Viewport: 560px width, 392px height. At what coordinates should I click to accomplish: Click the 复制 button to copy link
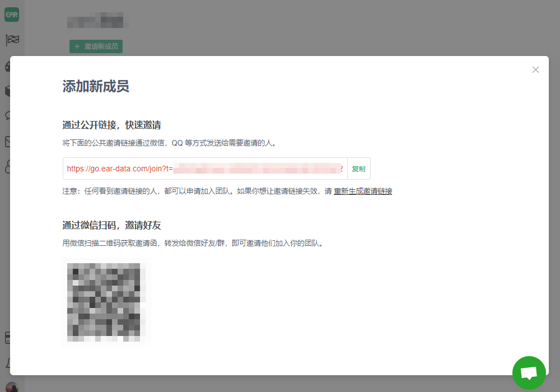(x=358, y=169)
